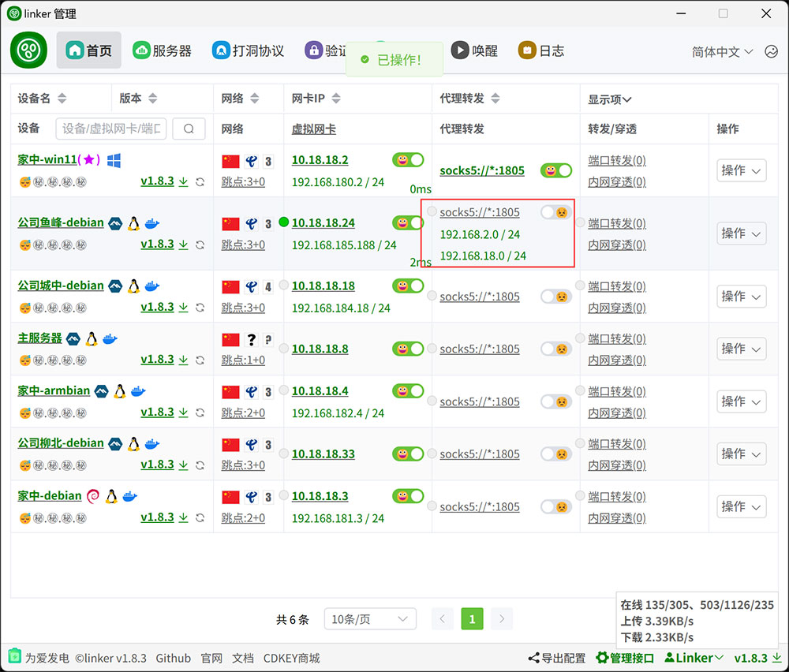Screen dimensions: 789x672
Task: Disable virtual NIC toggle for 10.18.18.2
Action: (x=408, y=160)
